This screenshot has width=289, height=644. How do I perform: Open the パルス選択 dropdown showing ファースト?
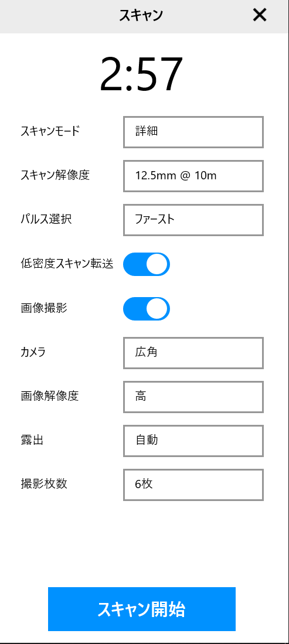pos(193,220)
